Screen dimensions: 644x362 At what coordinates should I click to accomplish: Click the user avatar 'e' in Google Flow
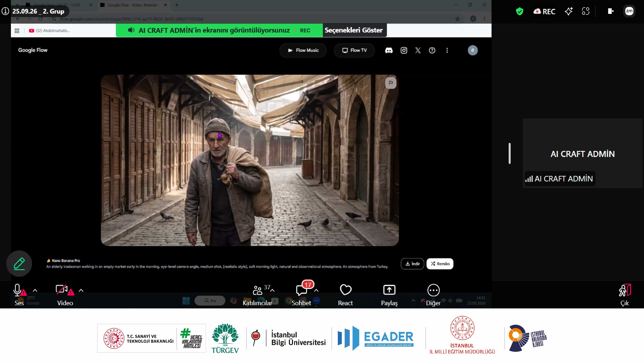click(x=472, y=50)
